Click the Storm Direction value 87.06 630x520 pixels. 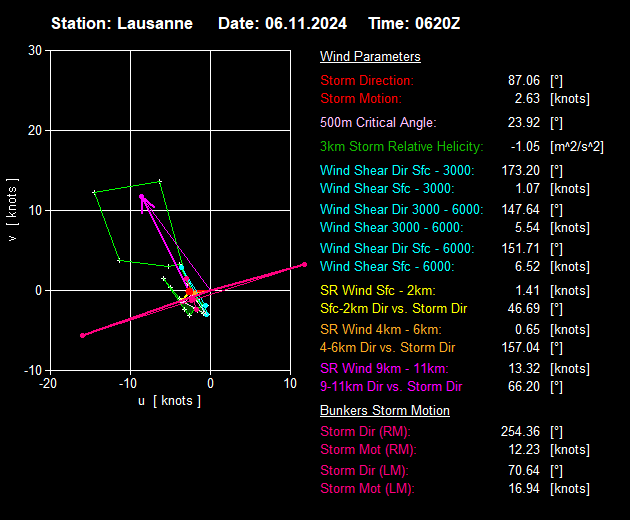[524, 80]
